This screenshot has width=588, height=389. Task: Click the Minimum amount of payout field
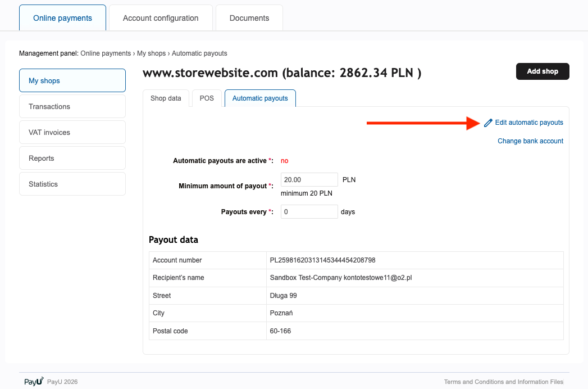pyautogui.click(x=309, y=179)
